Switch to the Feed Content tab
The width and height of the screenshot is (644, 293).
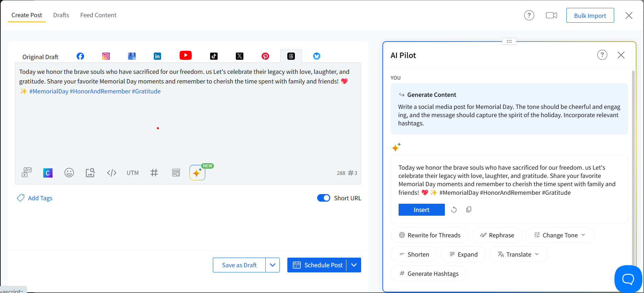tap(98, 15)
